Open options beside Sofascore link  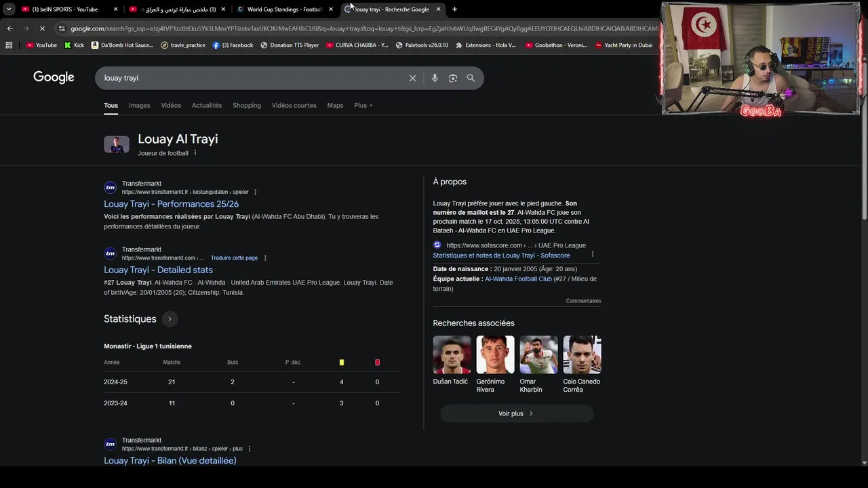click(x=592, y=254)
